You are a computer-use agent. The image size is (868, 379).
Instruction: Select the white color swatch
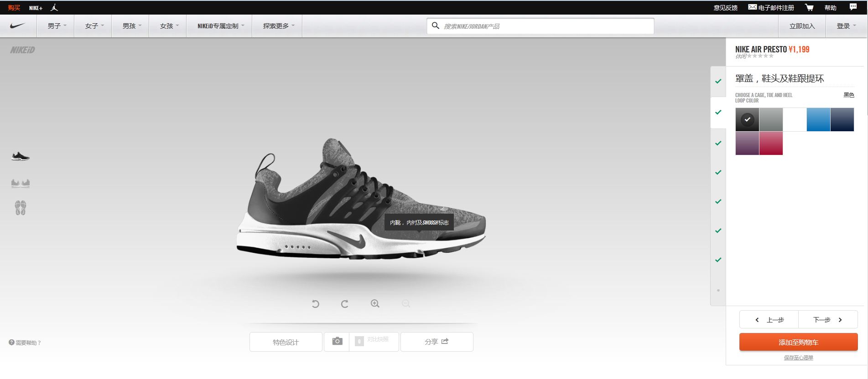(795, 120)
